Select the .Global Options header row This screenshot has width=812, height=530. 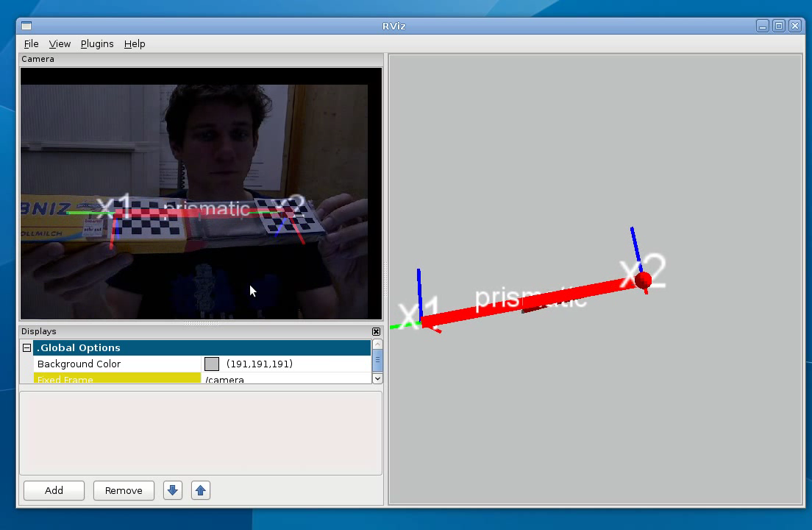pos(199,348)
